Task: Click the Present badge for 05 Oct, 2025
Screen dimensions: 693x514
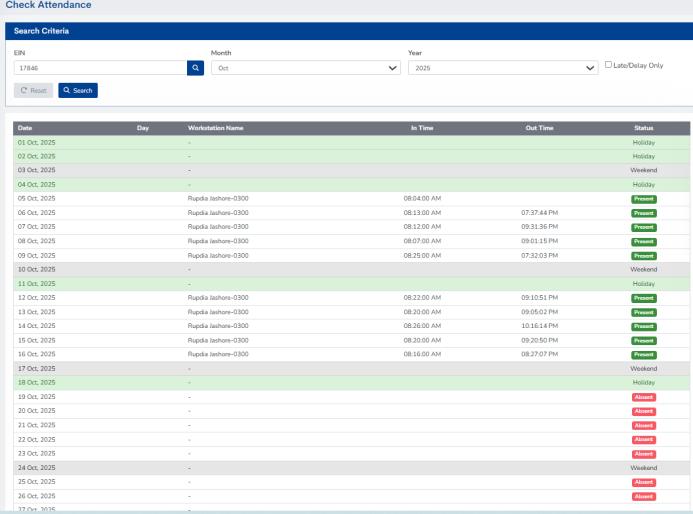Action: [643, 199]
